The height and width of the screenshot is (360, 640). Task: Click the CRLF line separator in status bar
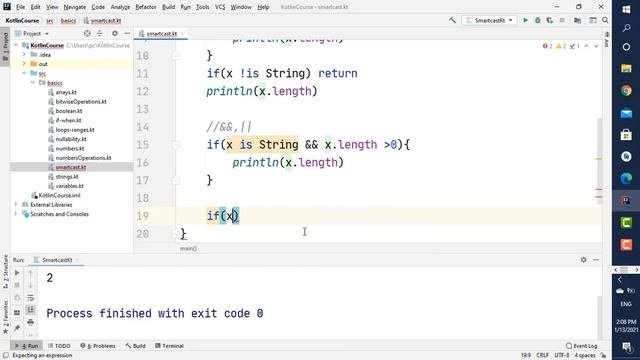542,355
